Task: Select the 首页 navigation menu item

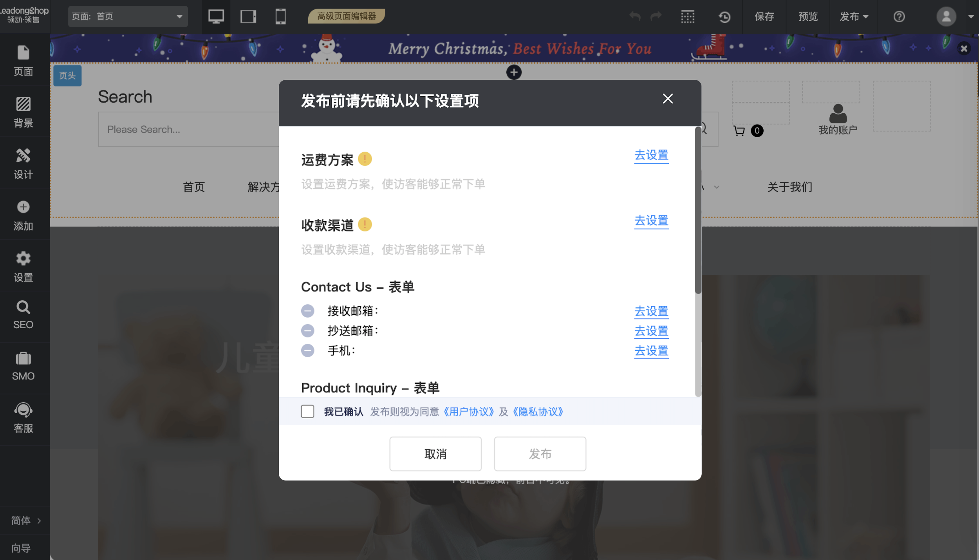Action: (194, 187)
